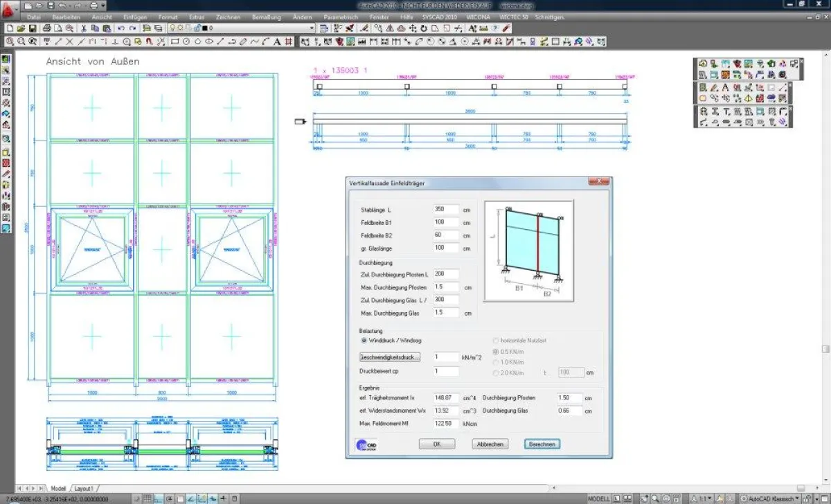Choose the Text 'A' tool in draw toolbar
Image resolution: width=831 pixels, height=504 pixels.
(278, 42)
